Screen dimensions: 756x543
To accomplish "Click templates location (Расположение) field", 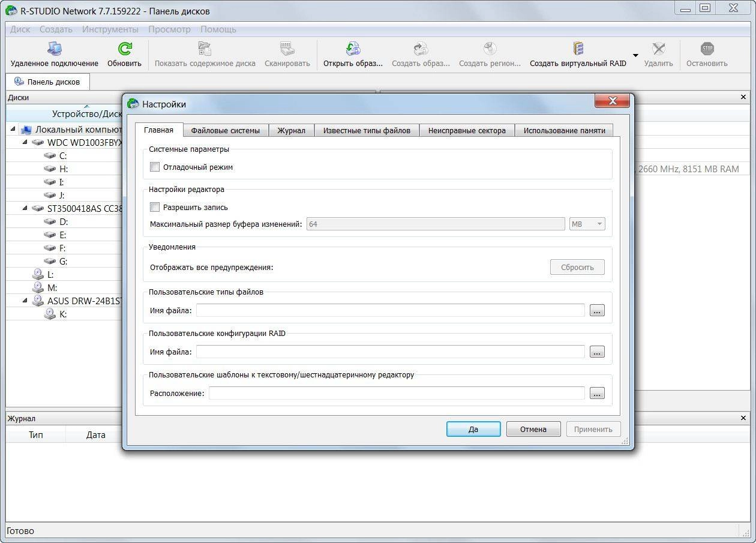I will pyautogui.click(x=397, y=393).
